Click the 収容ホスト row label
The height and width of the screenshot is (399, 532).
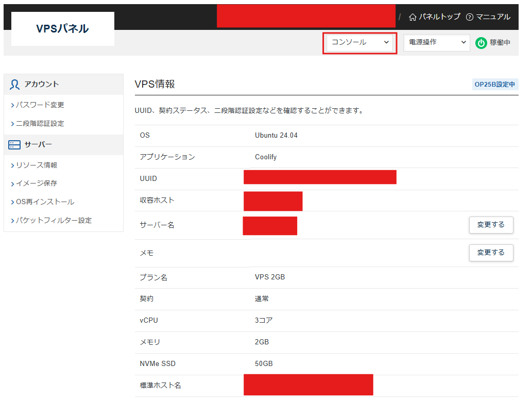click(x=157, y=201)
